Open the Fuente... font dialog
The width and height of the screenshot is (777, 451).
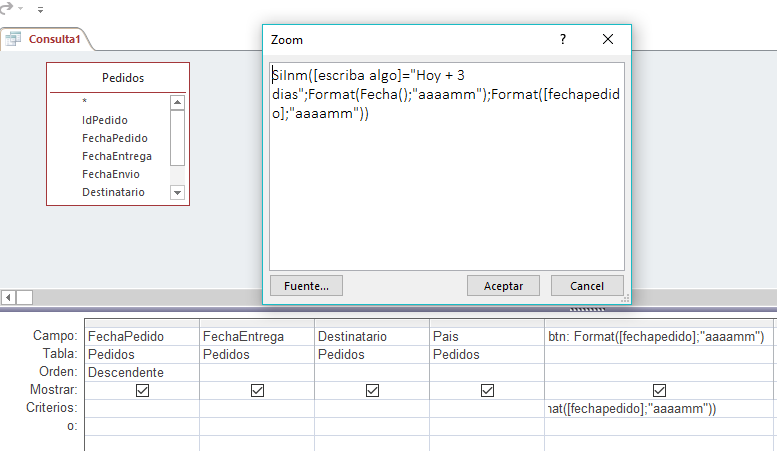[306, 286]
